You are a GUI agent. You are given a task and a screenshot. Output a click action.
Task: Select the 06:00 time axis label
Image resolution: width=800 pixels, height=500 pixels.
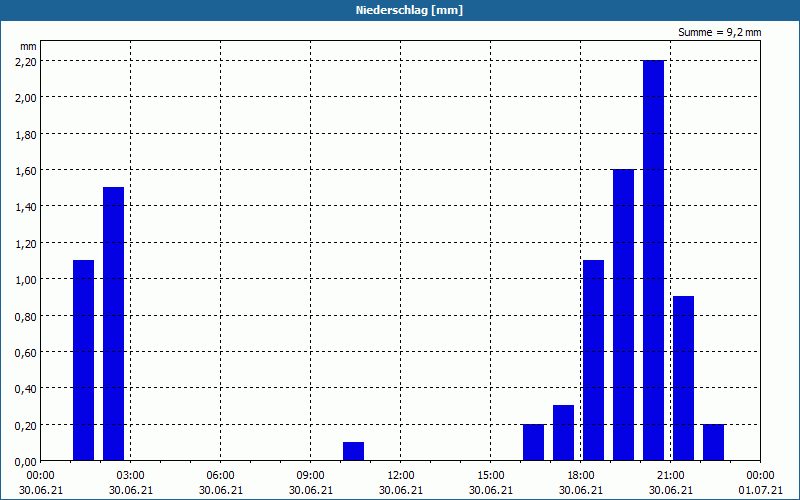tap(220, 476)
